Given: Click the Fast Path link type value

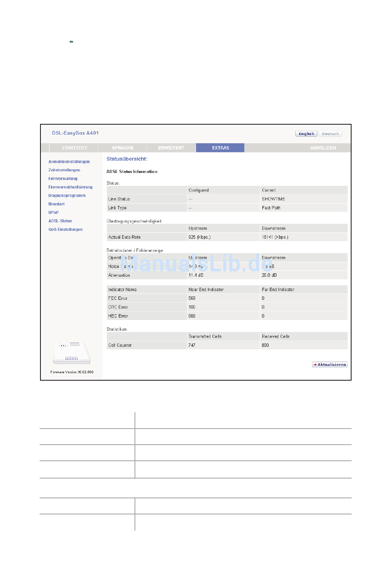Looking at the screenshot, I should point(271,208).
